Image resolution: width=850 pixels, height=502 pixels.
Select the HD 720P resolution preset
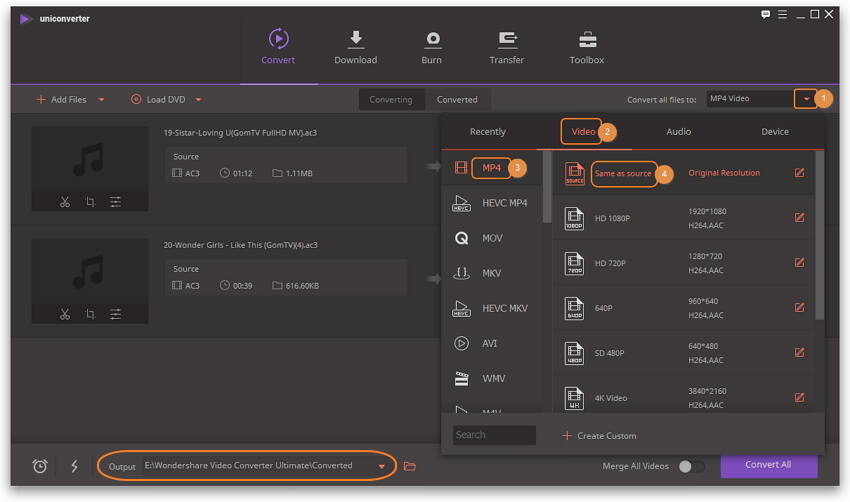[684, 263]
